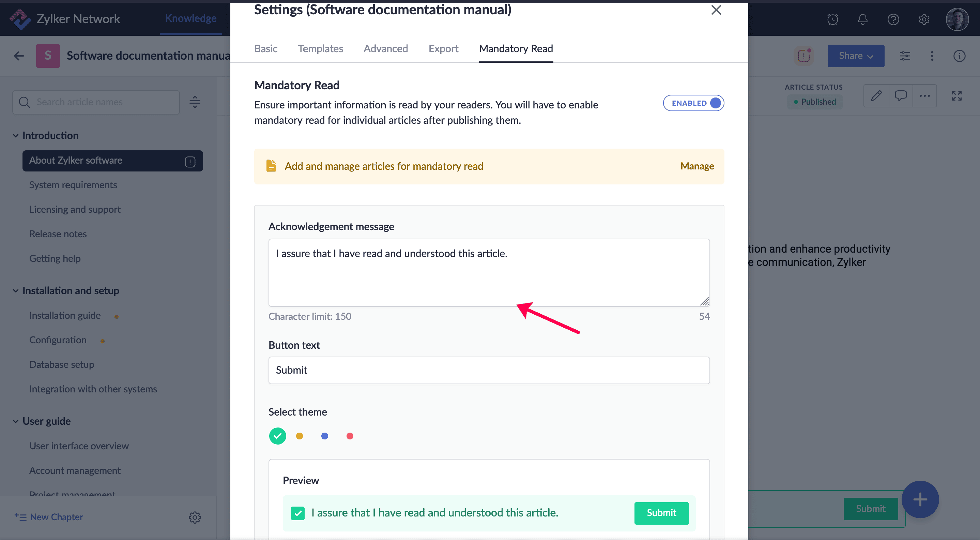
Task: Open the article comments icon
Action: (x=901, y=95)
